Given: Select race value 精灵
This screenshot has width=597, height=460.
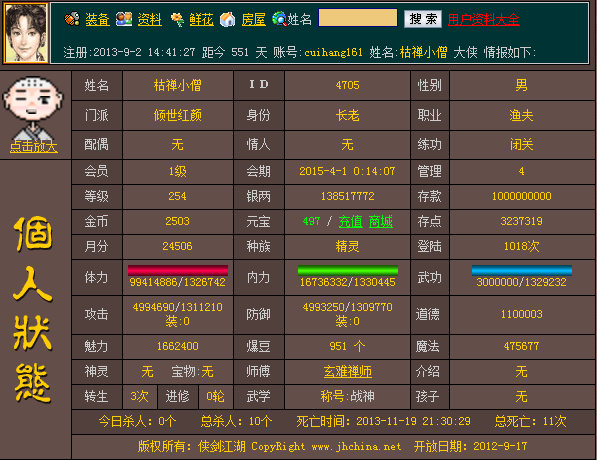Looking at the screenshot, I should pyautogui.click(x=348, y=246).
